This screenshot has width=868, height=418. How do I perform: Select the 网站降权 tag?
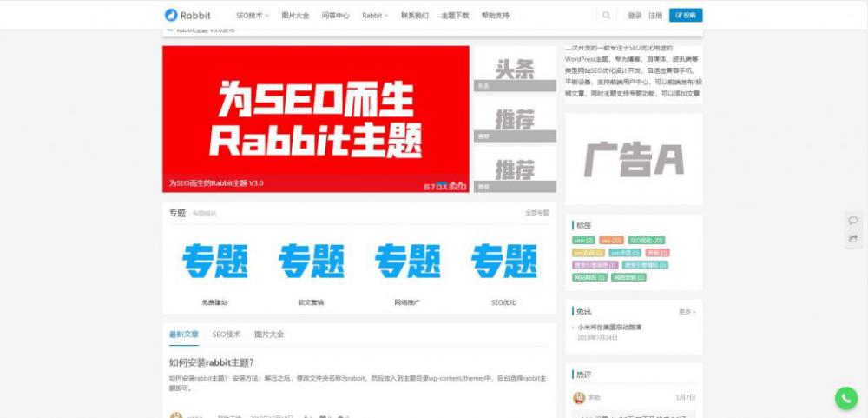tap(589, 277)
